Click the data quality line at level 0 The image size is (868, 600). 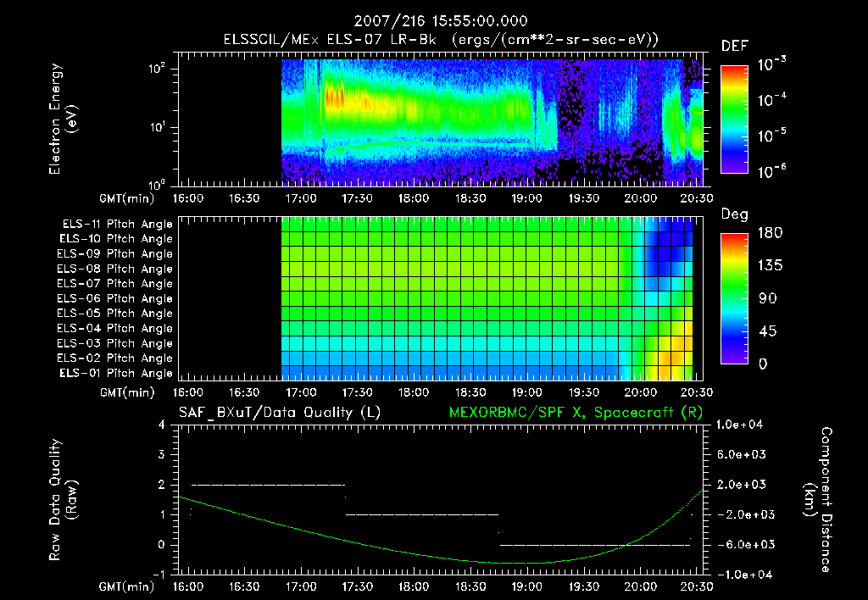595,545
